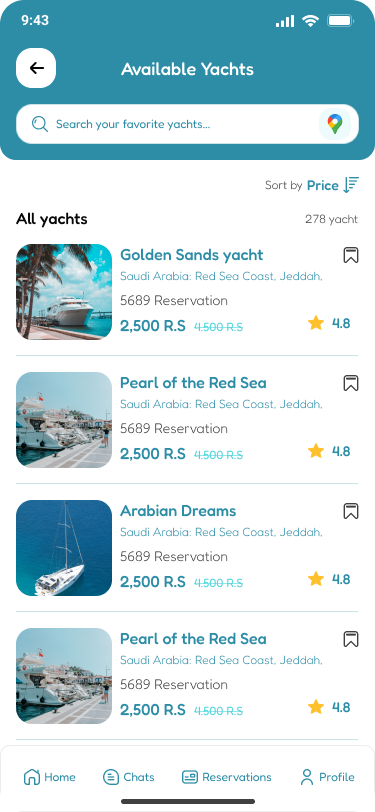Bookmark the Golden Sands yacht
Screen dimensions: 375x812
click(351, 255)
